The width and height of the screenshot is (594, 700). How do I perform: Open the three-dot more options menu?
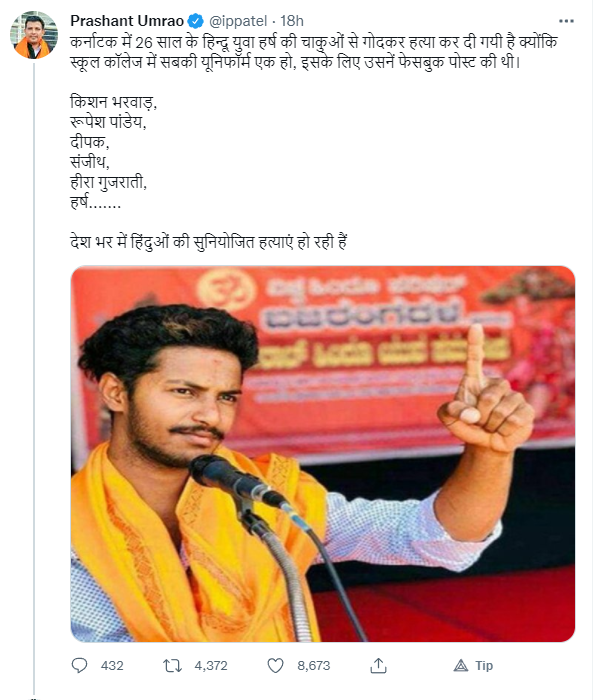pyautogui.click(x=566, y=21)
